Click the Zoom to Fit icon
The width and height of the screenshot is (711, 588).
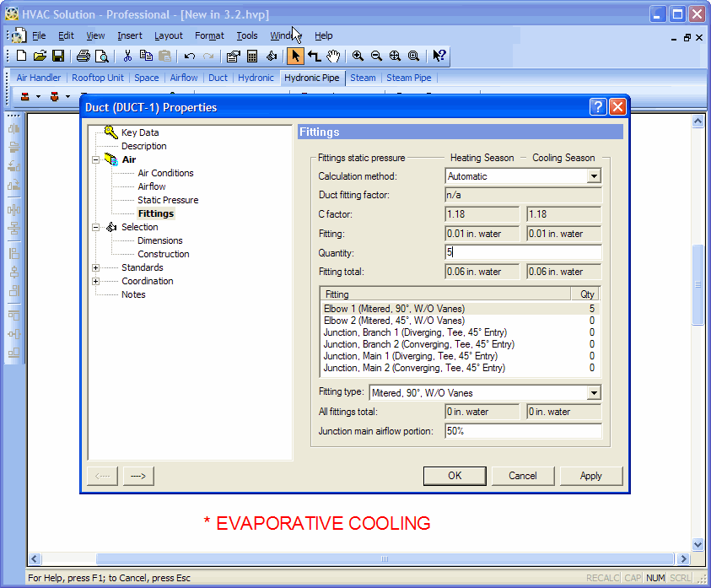[x=395, y=56]
